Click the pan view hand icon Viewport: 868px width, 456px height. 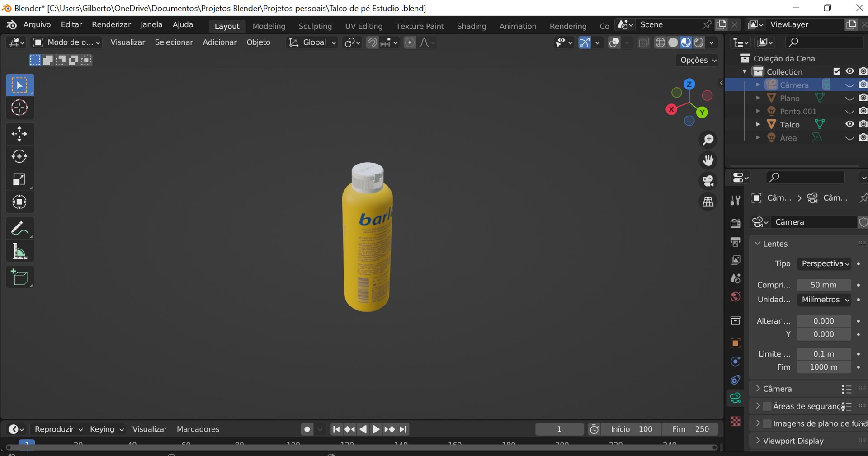708,160
